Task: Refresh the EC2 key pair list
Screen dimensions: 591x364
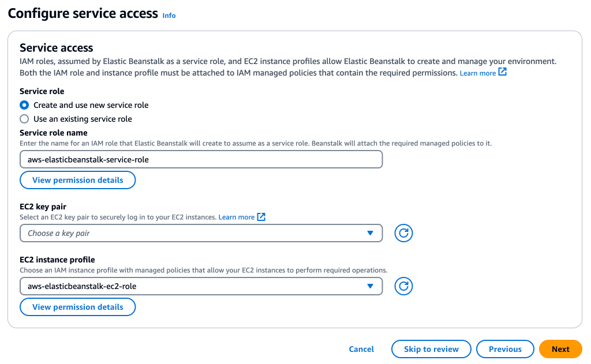Action: point(403,233)
